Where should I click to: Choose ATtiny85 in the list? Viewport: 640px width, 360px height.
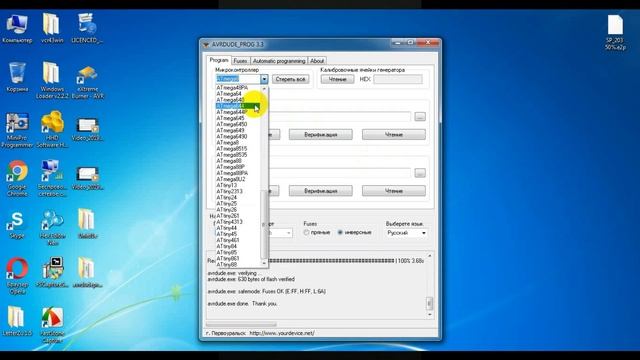[x=238, y=253]
